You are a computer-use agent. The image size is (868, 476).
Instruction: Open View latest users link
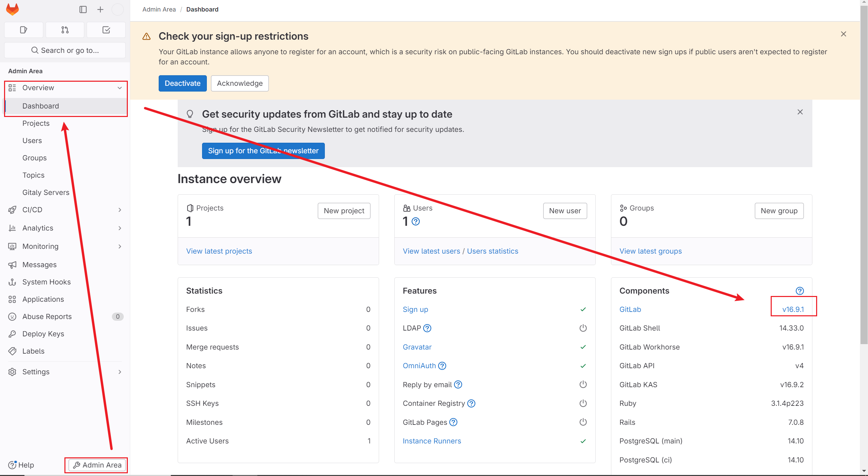431,251
